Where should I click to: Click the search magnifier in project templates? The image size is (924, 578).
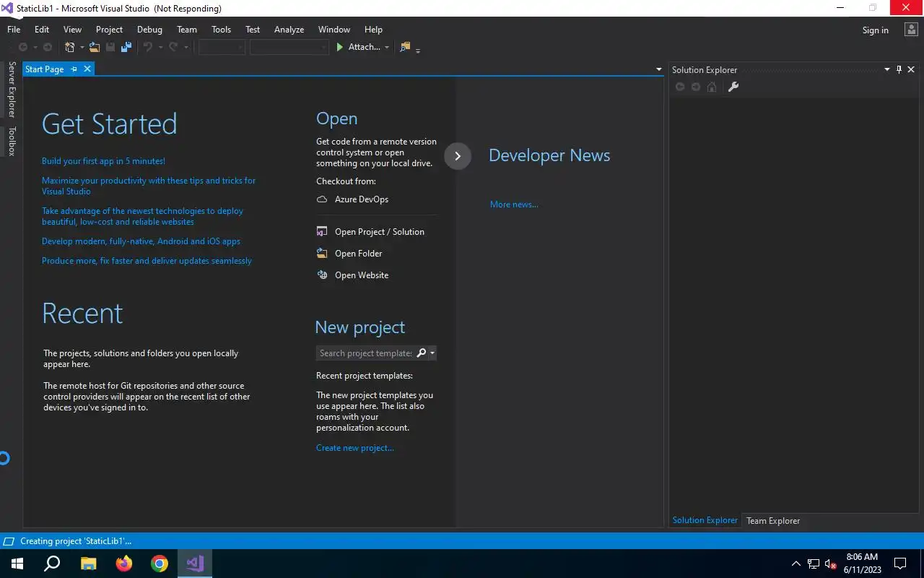coord(422,353)
